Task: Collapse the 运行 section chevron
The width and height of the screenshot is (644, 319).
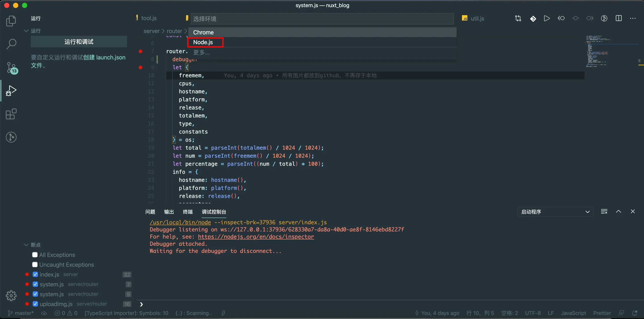Action: (x=26, y=31)
